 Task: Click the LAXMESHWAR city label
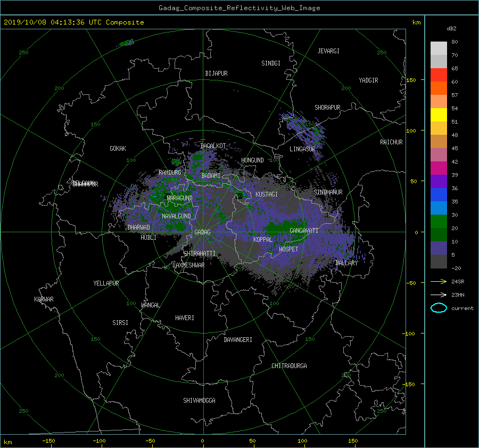tap(188, 265)
